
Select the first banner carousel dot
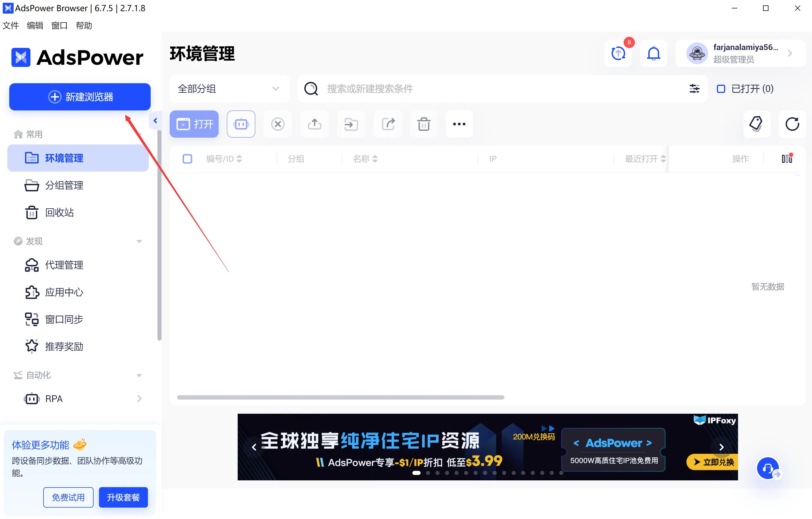tap(416, 473)
